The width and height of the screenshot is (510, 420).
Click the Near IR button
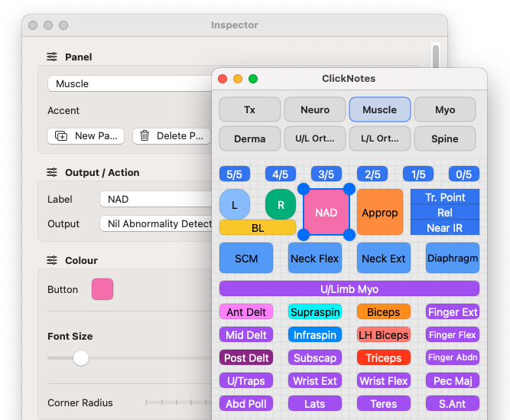[445, 227]
